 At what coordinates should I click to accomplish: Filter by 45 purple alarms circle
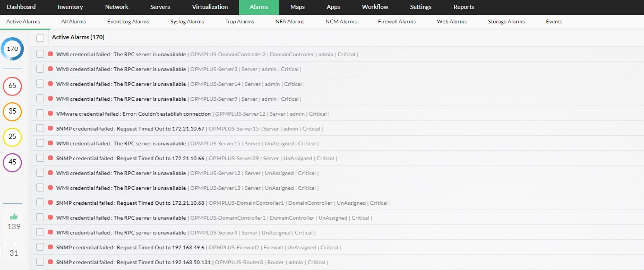(12, 162)
